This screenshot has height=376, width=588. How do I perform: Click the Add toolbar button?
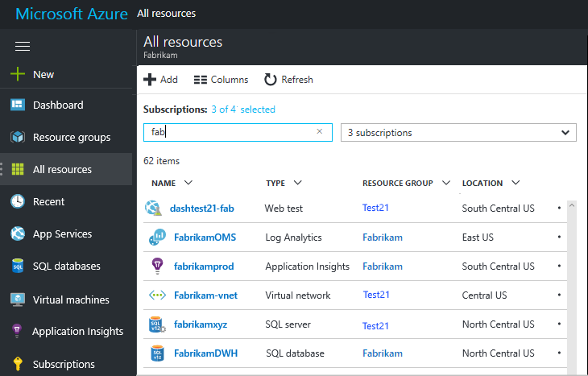tap(160, 80)
